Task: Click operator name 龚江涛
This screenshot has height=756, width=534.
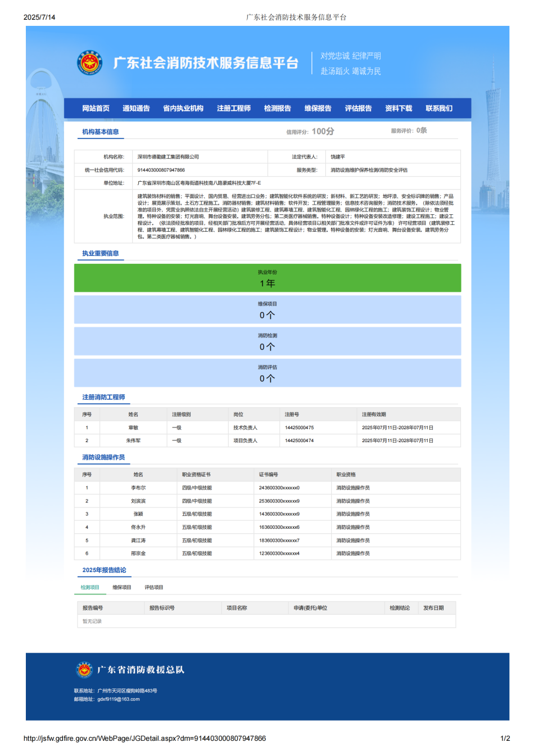Action: (138, 540)
